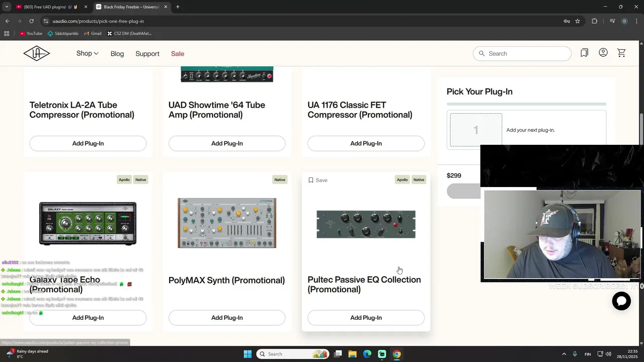Close the Black Friday Freebie tab

[166, 7]
